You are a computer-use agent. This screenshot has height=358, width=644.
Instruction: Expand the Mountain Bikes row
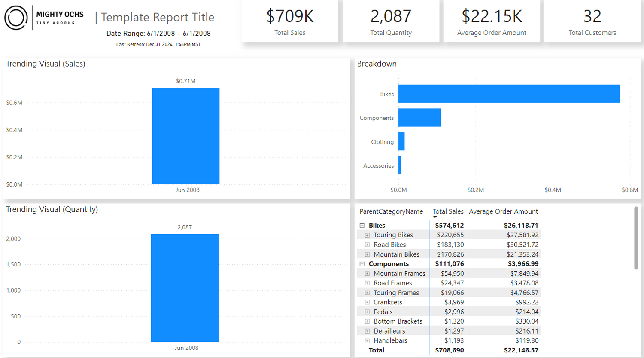pyautogui.click(x=367, y=254)
